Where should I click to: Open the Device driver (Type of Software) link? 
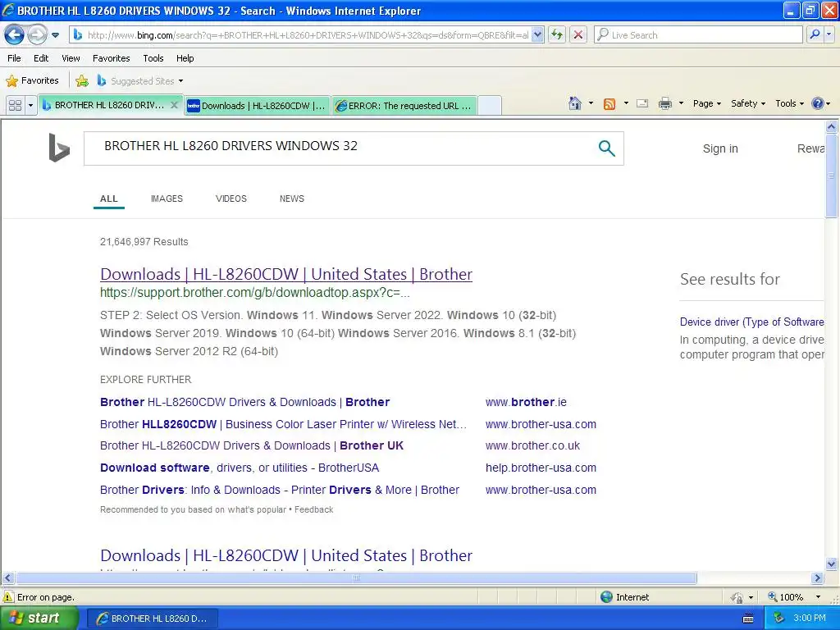point(751,322)
